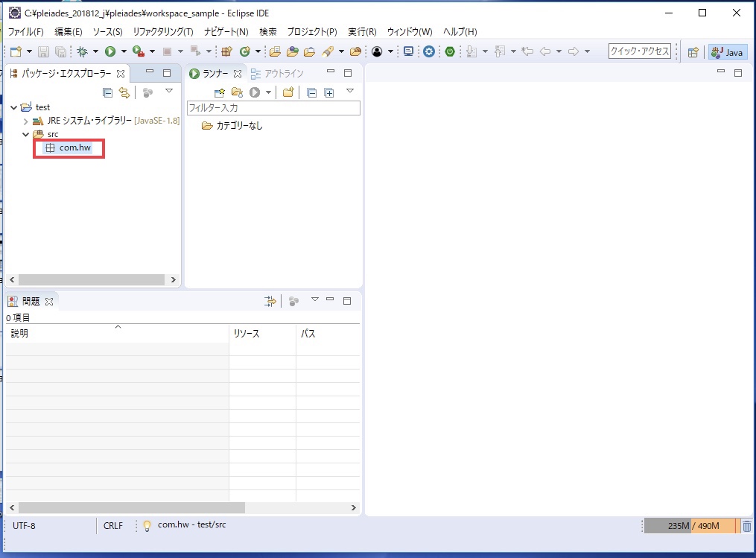Click the New Java Package icon
Image resolution: width=756 pixels, height=558 pixels.
tap(226, 51)
